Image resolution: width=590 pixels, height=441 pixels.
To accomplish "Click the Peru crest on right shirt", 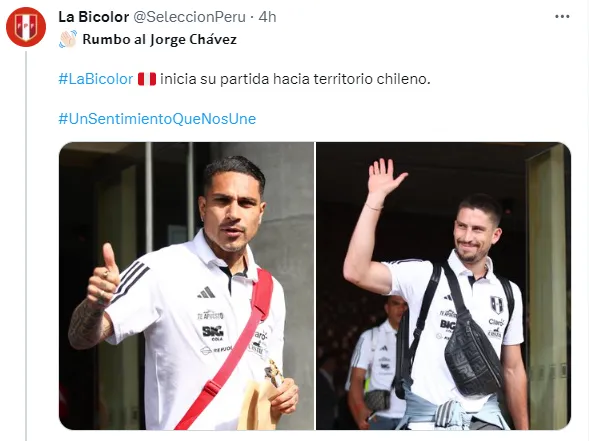I will tap(497, 305).
